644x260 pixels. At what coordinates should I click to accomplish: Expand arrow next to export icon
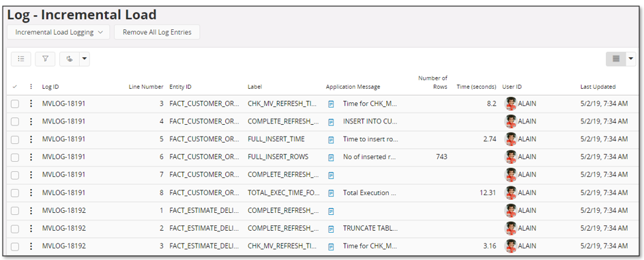[85, 59]
